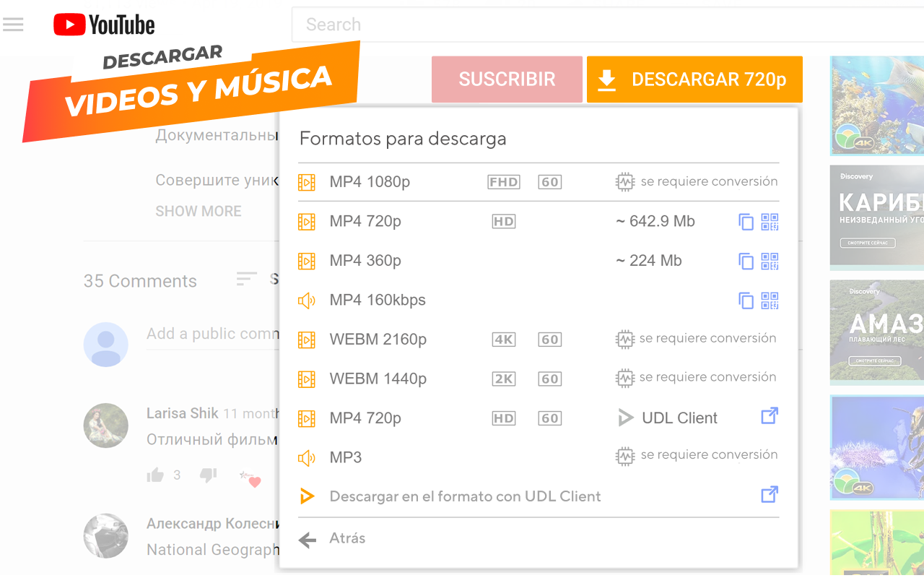
Task: Focus the Search input field
Action: [606, 25]
